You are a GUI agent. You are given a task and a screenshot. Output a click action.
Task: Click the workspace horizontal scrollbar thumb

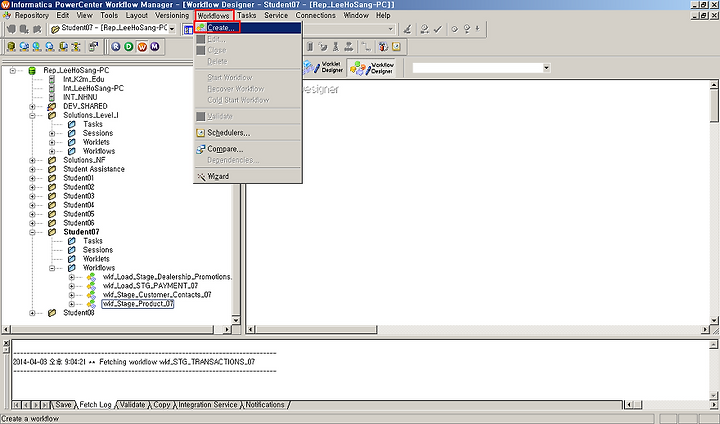coord(316,329)
